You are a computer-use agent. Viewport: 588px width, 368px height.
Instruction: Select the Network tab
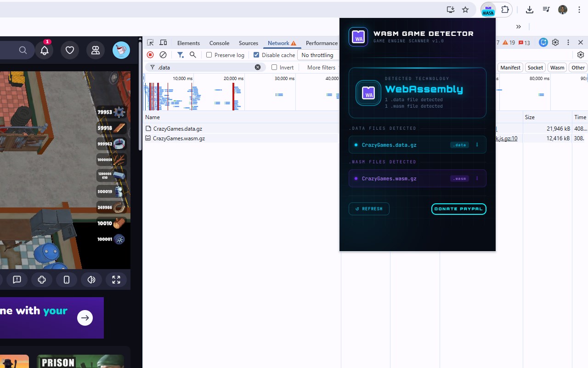point(282,43)
